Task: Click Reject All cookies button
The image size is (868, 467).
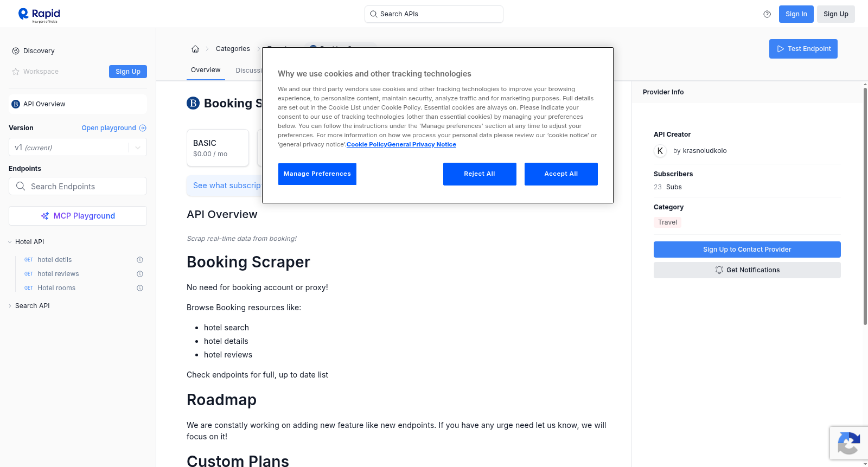Action: click(x=480, y=174)
